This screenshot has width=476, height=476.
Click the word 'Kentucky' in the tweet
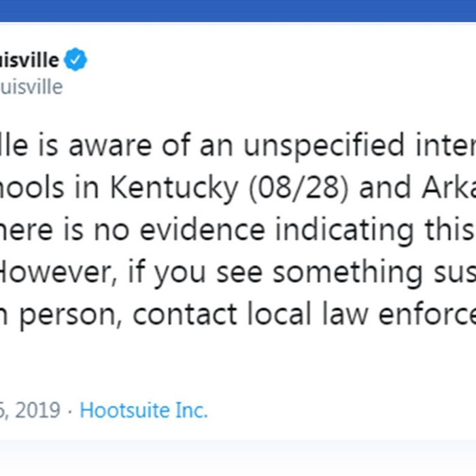[x=174, y=188]
